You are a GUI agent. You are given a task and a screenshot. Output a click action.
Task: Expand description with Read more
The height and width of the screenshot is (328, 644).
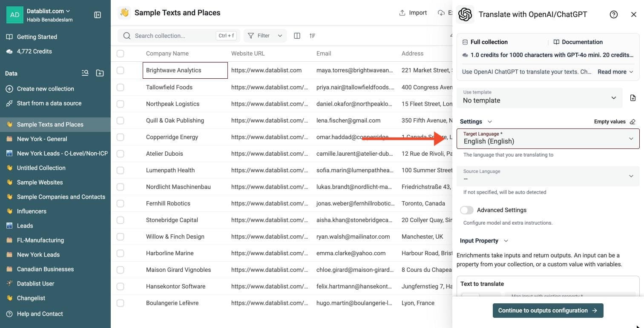point(615,72)
